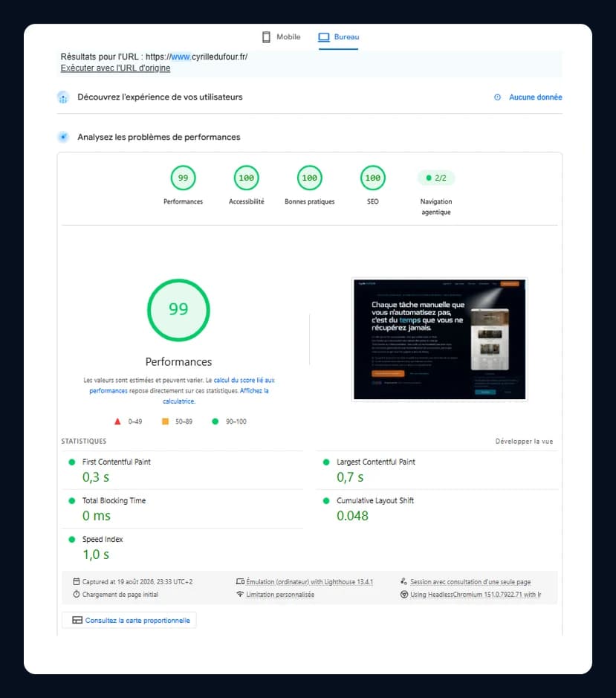The width and height of the screenshot is (616, 698).
Task: Click the Chromium browser icon
Action: click(404, 594)
